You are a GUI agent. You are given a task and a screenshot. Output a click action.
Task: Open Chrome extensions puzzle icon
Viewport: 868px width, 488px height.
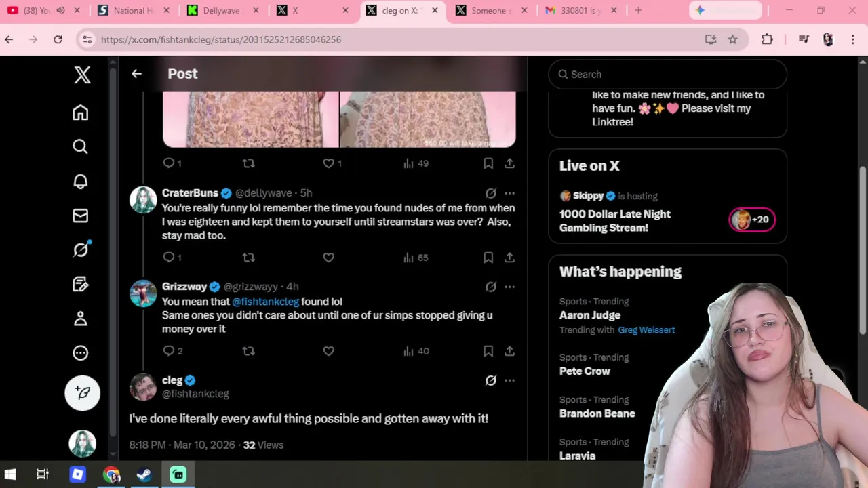[x=767, y=39]
